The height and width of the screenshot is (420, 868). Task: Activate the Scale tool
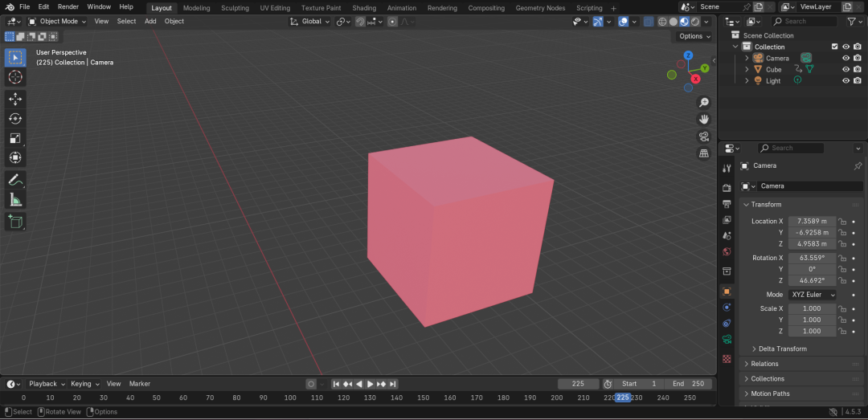(x=15, y=138)
